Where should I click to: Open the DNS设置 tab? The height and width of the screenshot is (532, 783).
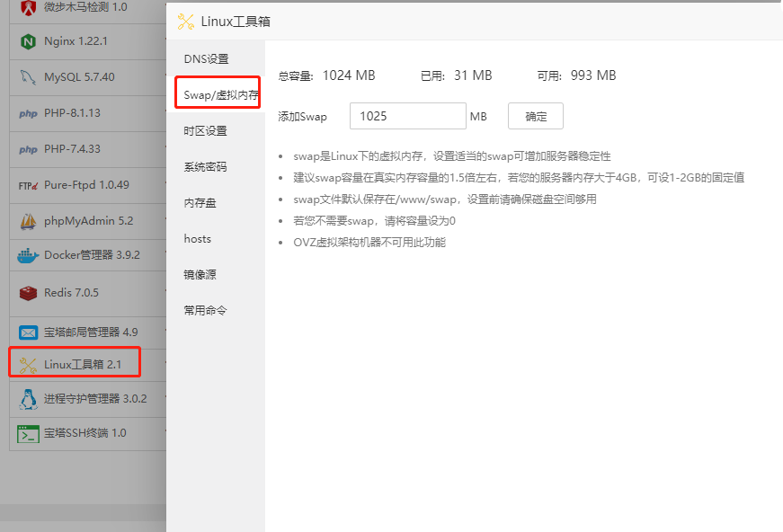[216, 59]
